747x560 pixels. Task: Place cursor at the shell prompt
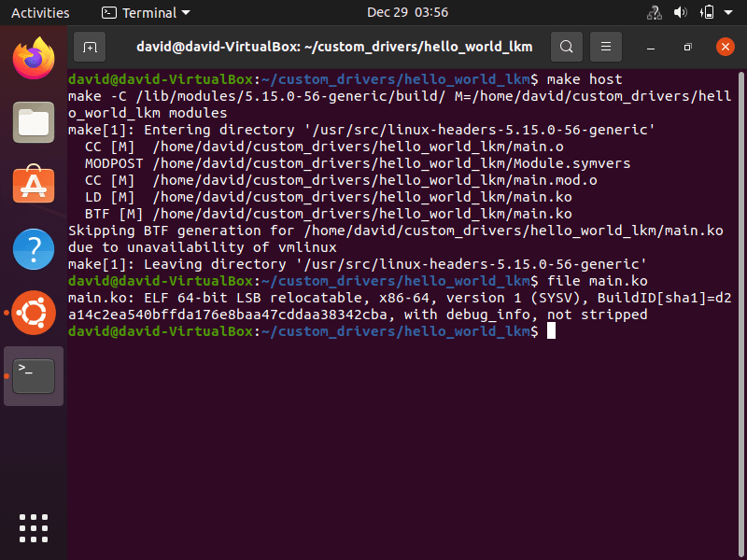click(551, 331)
